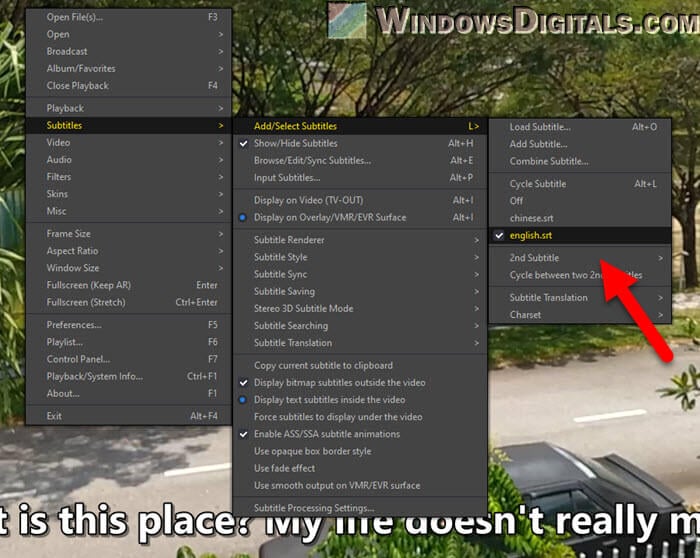The image size is (700, 558).
Task: Toggle Show/Hide Subtitles checkmark
Action: click(x=360, y=143)
